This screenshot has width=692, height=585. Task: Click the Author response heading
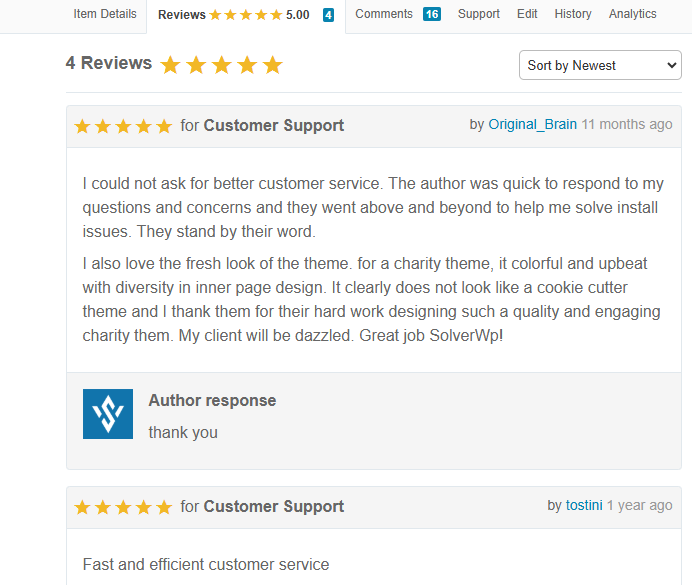pos(212,400)
